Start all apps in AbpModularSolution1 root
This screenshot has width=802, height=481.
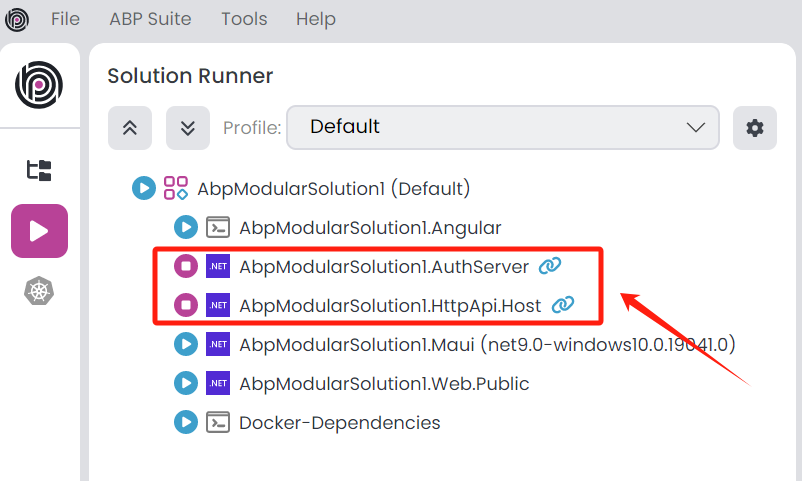[x=143, y=188]
